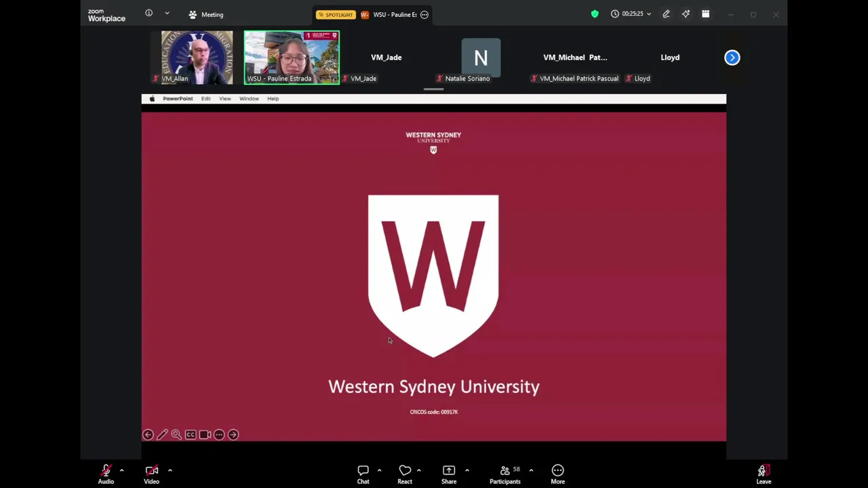Click the SPOTLIGHT badge
This screenshot has width=868, height=488.
[336, 14]
